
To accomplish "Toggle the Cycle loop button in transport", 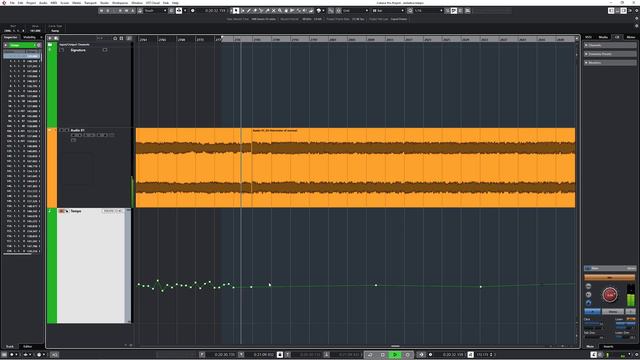I will tap(370, 355).
